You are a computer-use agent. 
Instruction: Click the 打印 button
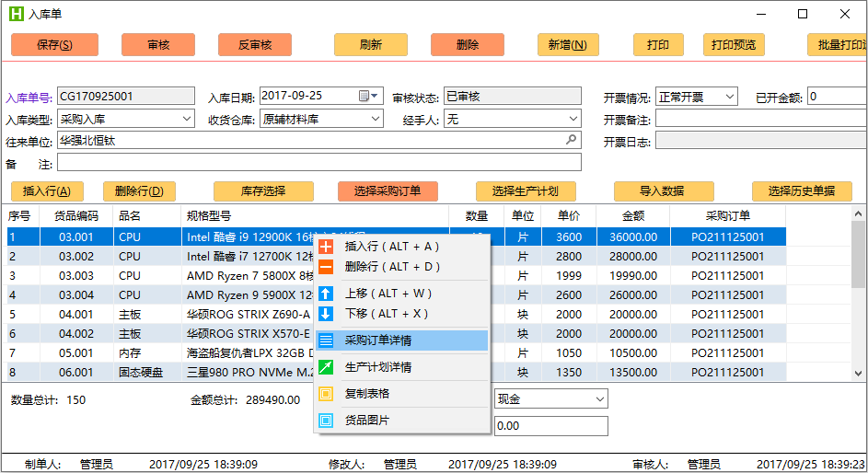[658, 45]
